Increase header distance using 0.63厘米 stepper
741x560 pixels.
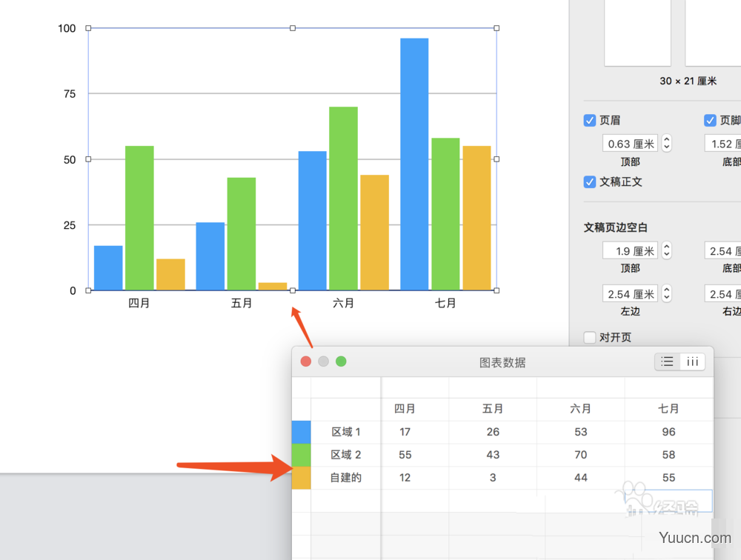[x=666, y=139]
